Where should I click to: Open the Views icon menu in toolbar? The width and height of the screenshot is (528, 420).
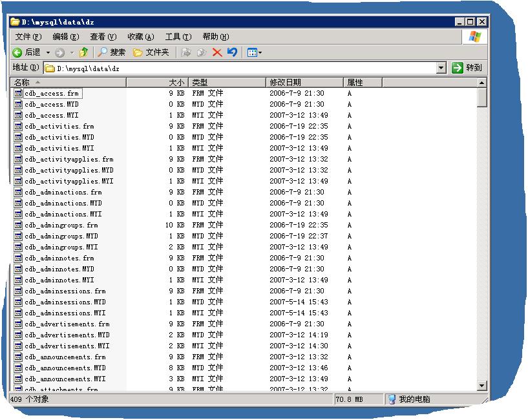[x=254, y=52]
